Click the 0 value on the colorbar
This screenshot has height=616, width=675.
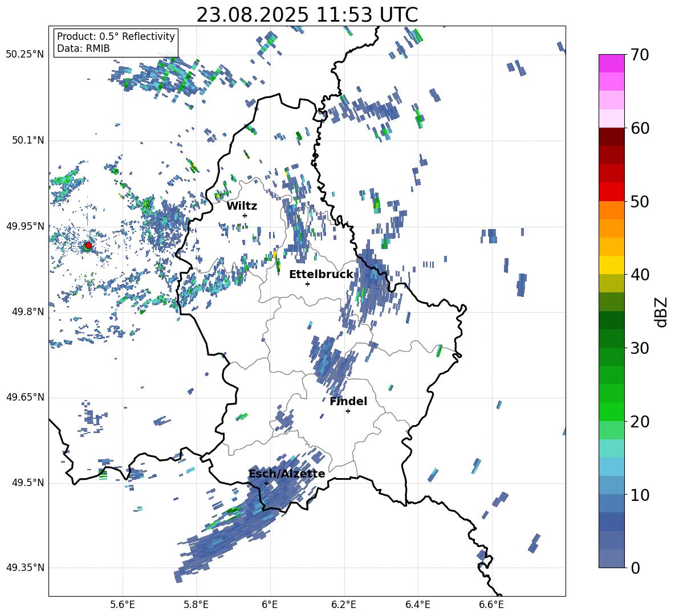635,568
